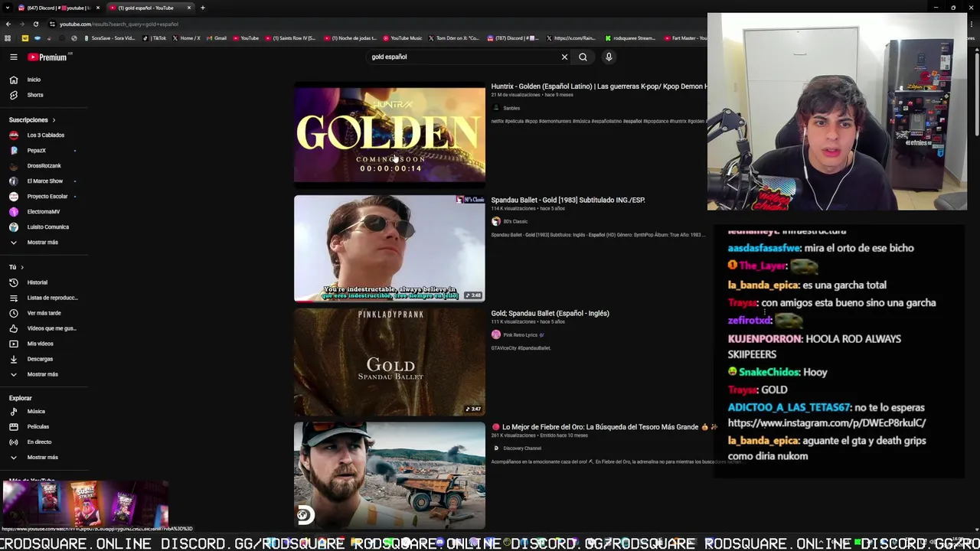Open Proyecto Escolar channel
The width and height of the screenshot is (980, 551).
(x=47, y=197)
